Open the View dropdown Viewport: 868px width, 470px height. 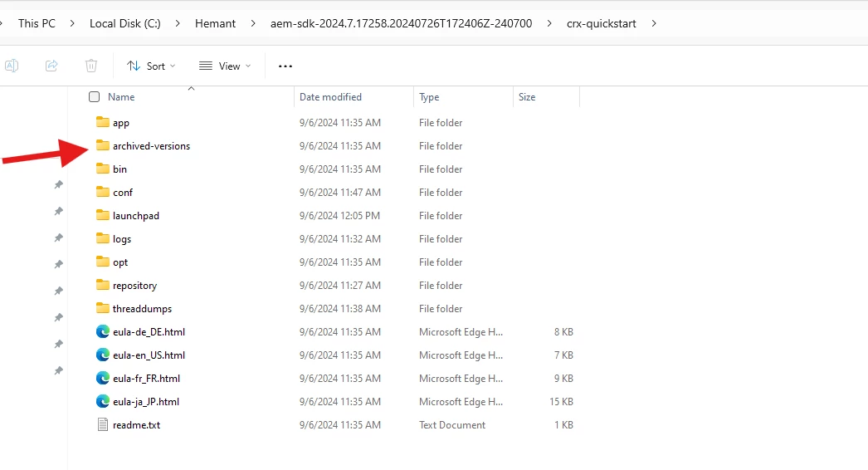pos(225,66)
